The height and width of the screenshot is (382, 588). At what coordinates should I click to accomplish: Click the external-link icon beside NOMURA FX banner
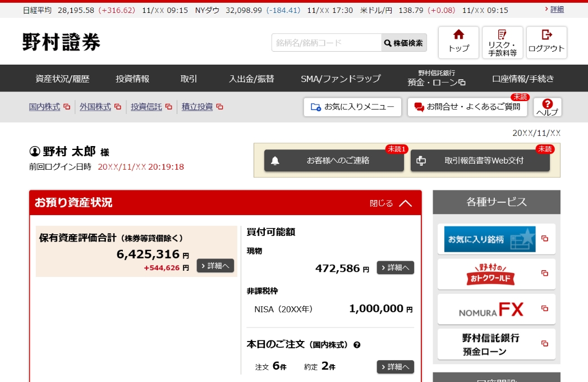(545, 308)
